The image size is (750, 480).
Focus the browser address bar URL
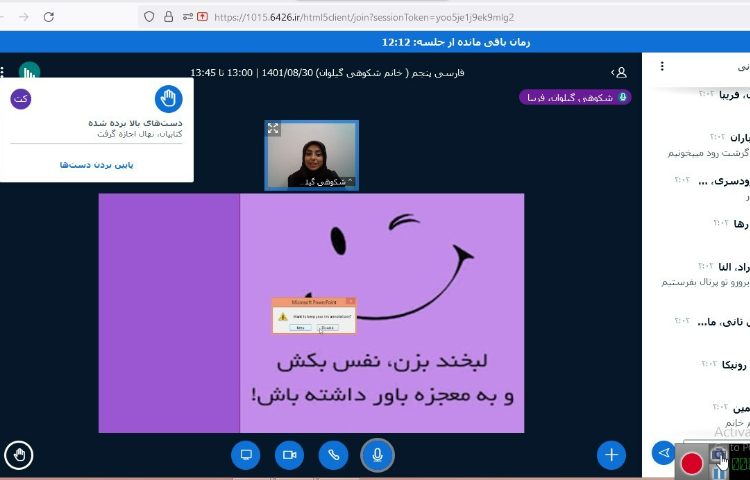click(364, 18)
